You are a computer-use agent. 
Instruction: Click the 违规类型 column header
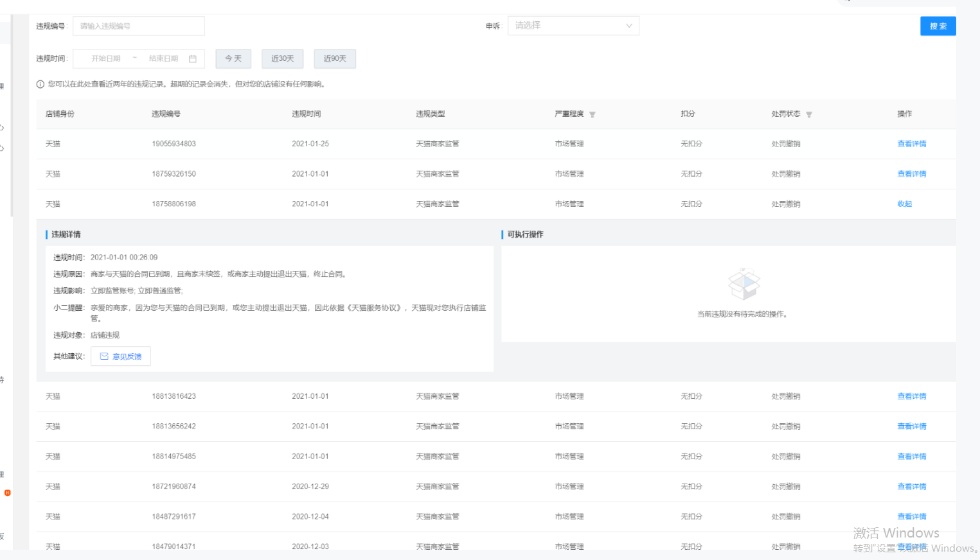coord(431,114)
